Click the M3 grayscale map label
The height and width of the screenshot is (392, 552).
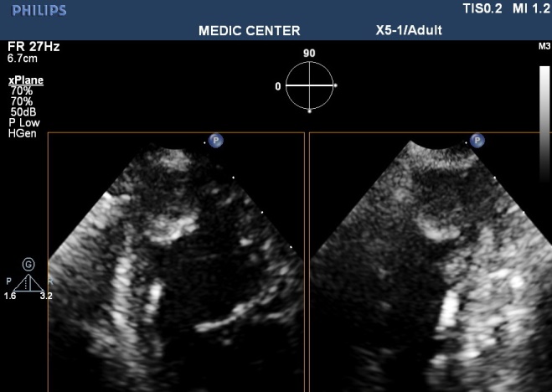544,48
